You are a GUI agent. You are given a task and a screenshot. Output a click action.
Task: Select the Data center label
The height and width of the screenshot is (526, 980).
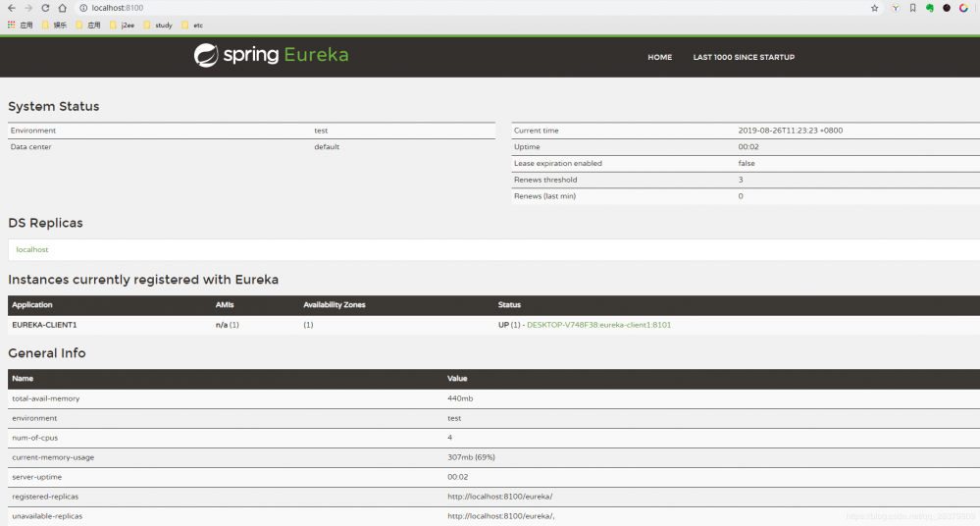click(x=30, y=147)
